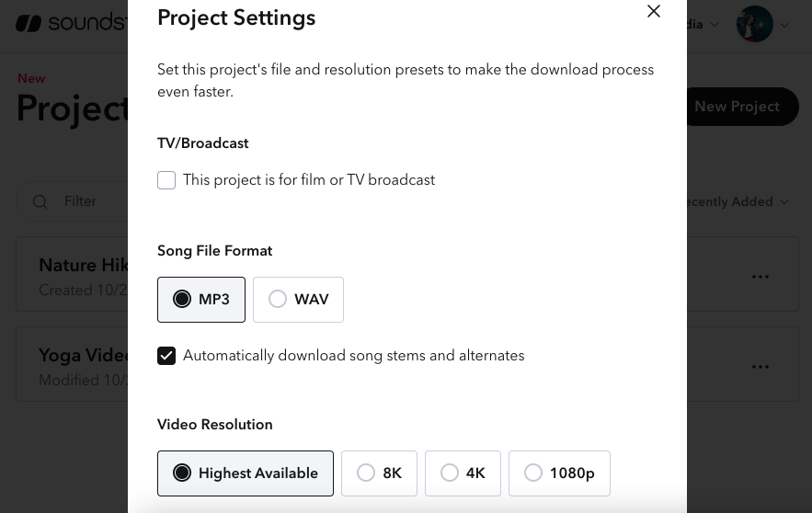This screenshot has width=812, height=513.
Task: Close the Project Settings dialog
Action: click(654, 12)
